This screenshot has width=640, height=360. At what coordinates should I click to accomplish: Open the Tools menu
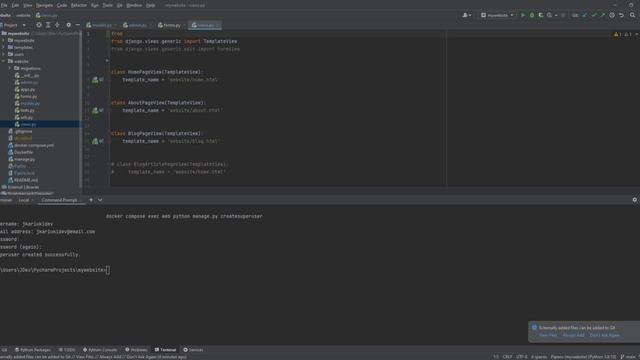pyautogui.click(x=107, y=5)
